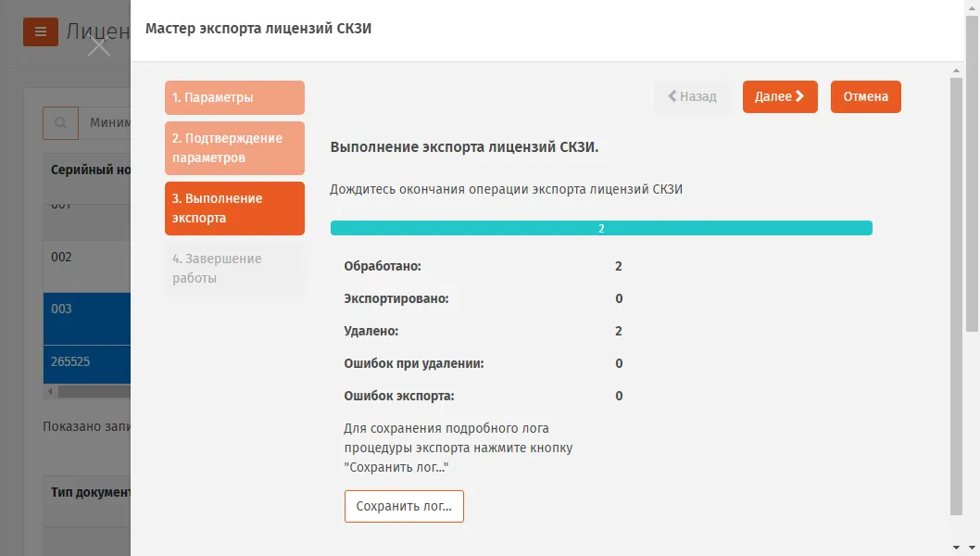980x556 pixels.
Task: Close the wizard with the X icon
Action: tap(99, 47)
